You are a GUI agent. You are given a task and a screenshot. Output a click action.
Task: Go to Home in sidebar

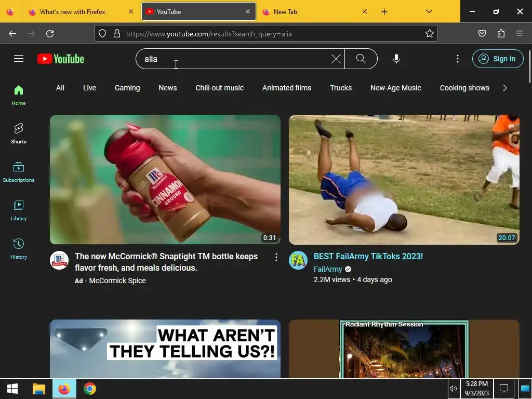click(19, 96)
